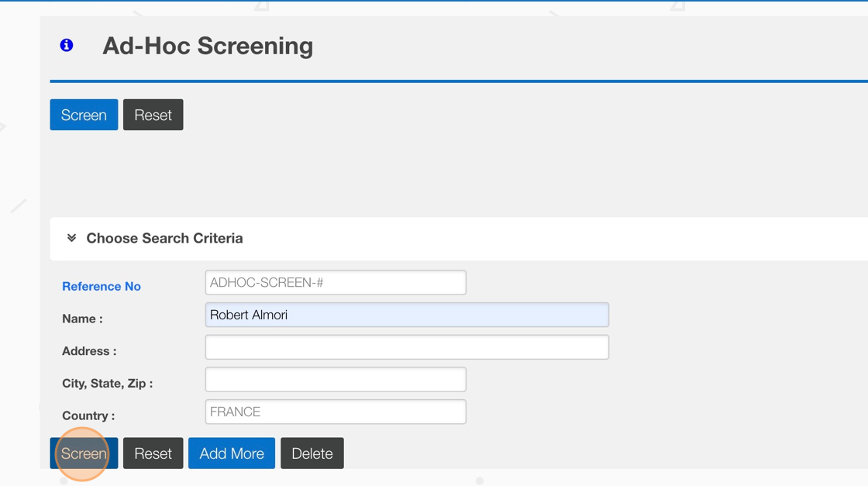868x486 pixels.
Task: Open the Reference No link
Action: pos(102,286)
